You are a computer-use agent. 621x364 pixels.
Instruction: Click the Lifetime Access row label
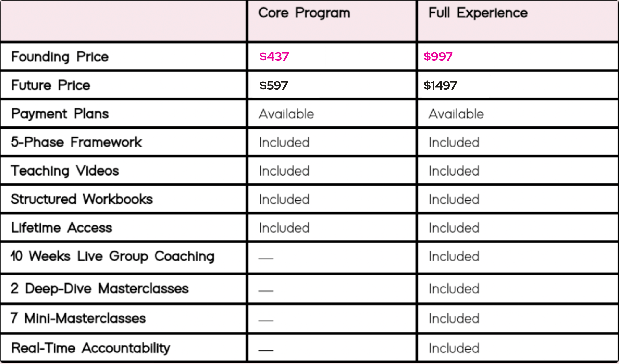pos(62,228)
